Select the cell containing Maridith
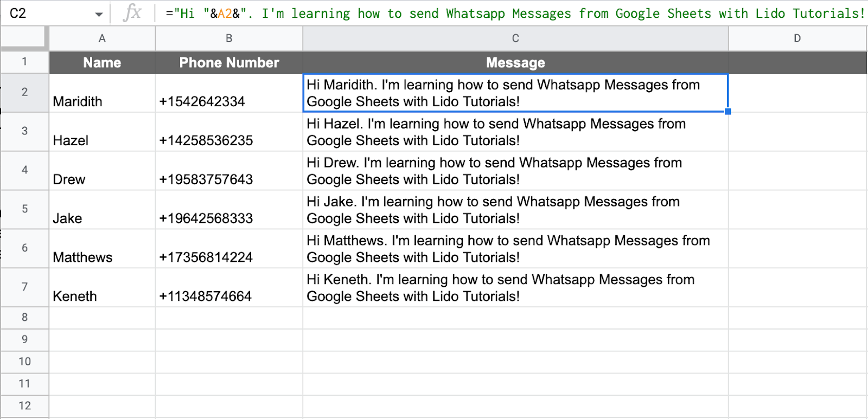 pyautogui.click(x=102, y=93)
